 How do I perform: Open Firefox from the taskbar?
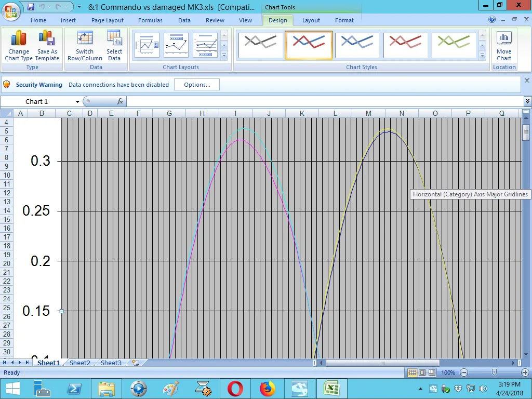click(x=268, y=388)
